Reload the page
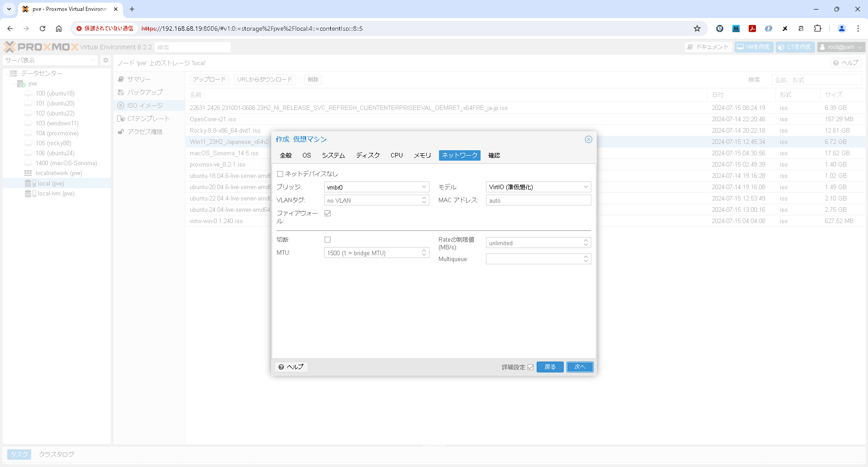The width and height of the screenshot is (868, 467). [42, 29]
